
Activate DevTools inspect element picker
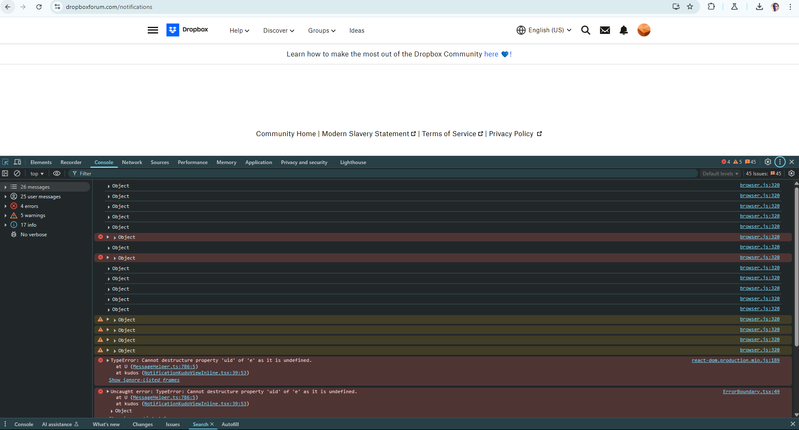(6, 162)
